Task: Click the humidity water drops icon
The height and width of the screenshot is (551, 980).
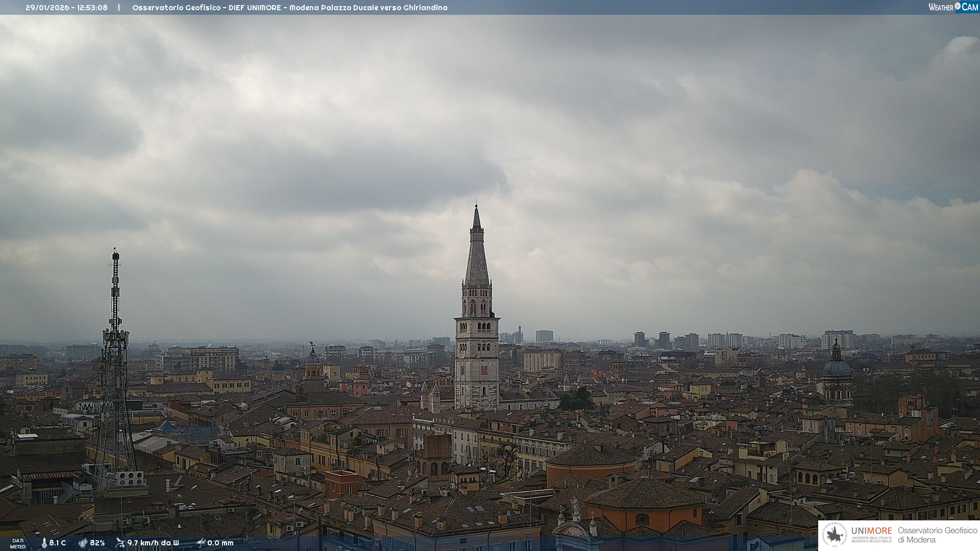Action: (x=83, y=543)
